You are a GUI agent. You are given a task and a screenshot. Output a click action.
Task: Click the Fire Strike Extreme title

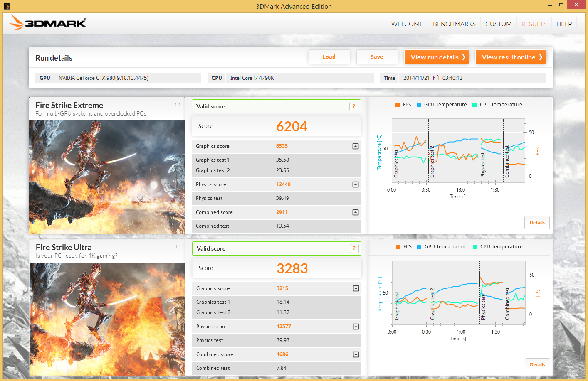point(69,105)
